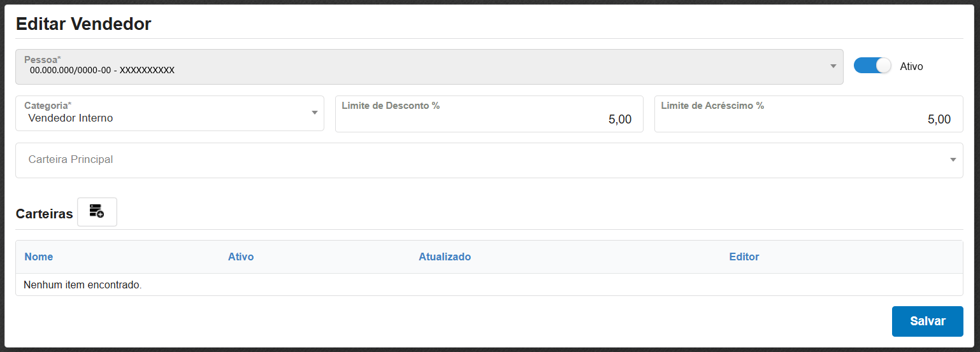This screenshot has width=980, height=352.
Task: Click the Limite de Desconto % field
Action: pos(489,119)
